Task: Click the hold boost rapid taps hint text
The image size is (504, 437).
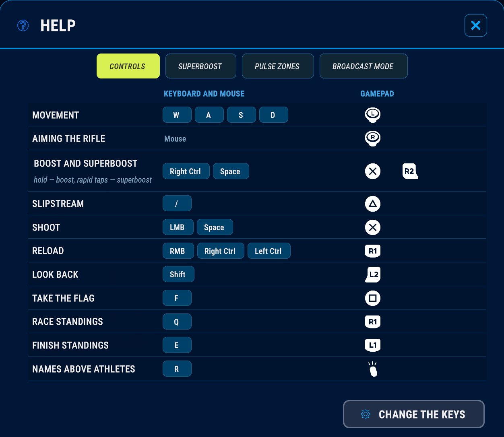Action: [93, 179]
